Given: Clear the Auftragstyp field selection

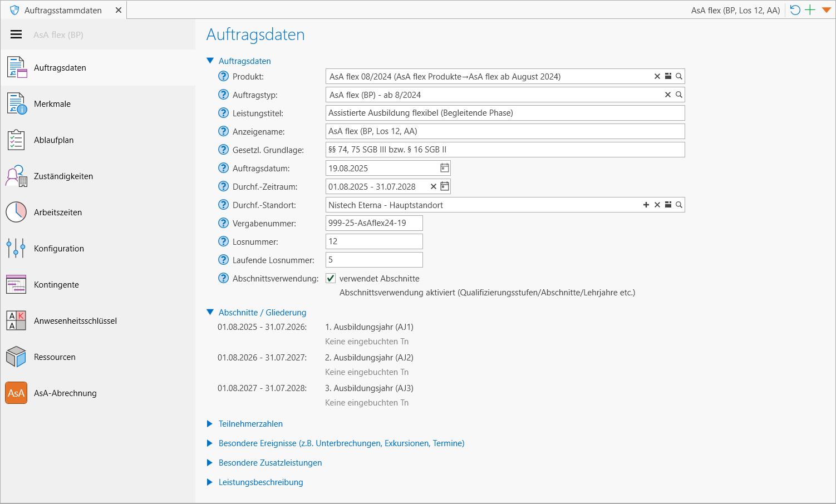Looking at the screenshot, I should click(x=668, y=95).
